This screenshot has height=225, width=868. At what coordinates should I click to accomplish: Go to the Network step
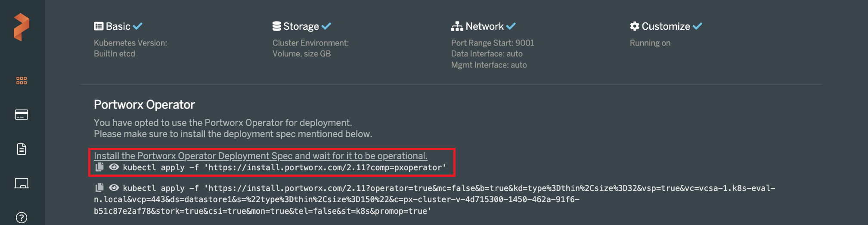[483, 26]
